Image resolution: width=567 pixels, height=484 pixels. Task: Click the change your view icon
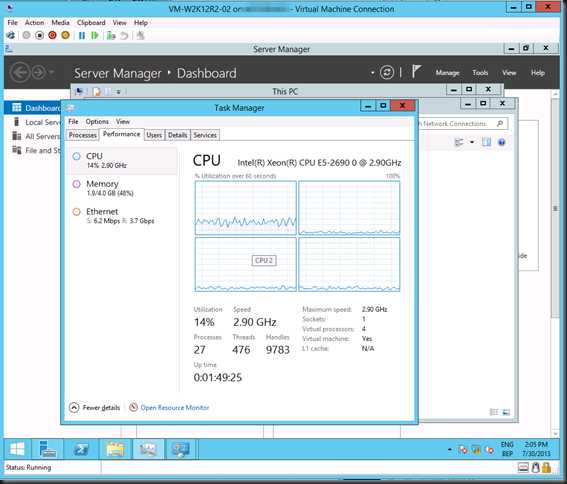click(x=459, y=142)
